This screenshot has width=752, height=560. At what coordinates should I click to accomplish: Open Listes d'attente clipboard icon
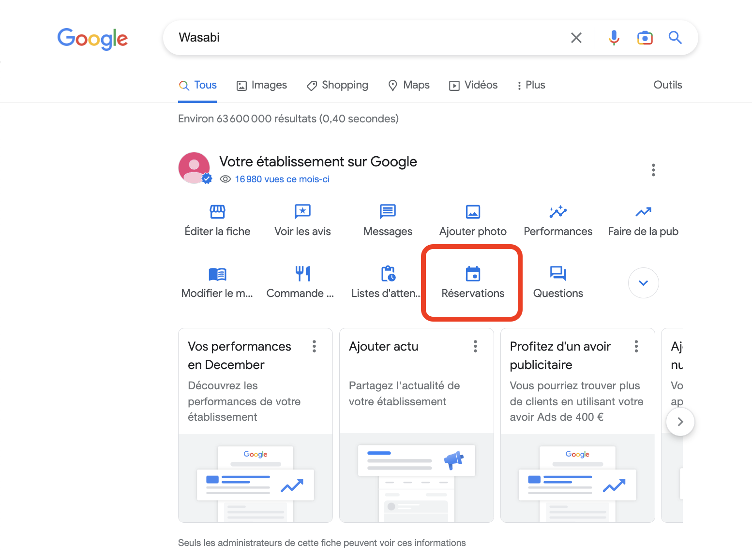(x=388, y=274)
